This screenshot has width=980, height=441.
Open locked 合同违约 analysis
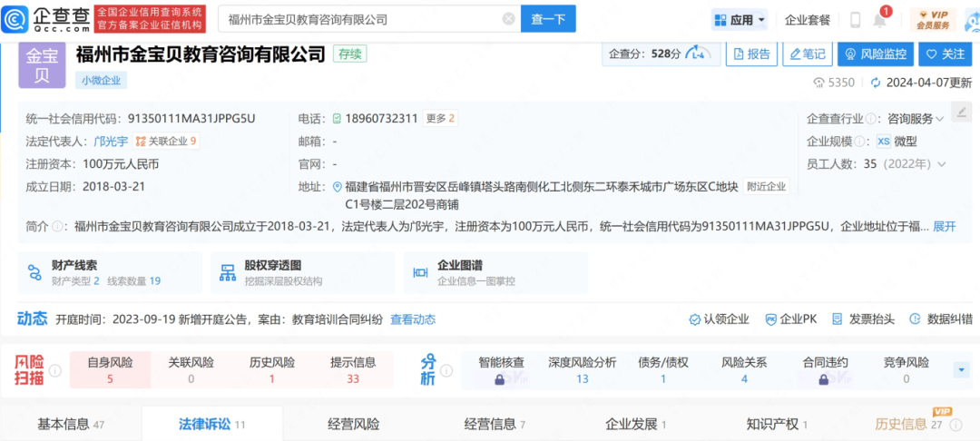click(x=825, y=370)
